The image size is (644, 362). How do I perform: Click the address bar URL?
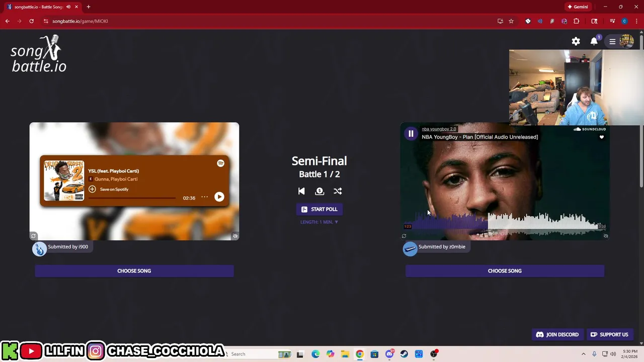point(80,21)
